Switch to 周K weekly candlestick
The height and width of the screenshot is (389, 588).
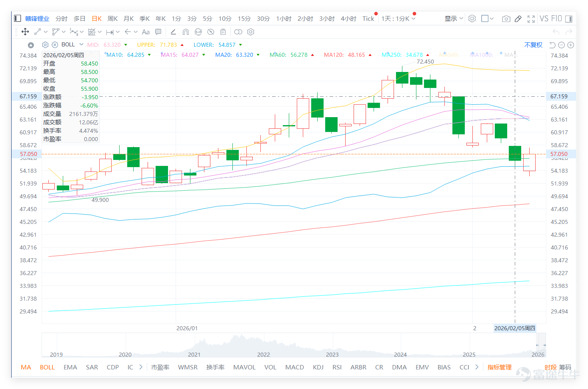click(113, 18)
